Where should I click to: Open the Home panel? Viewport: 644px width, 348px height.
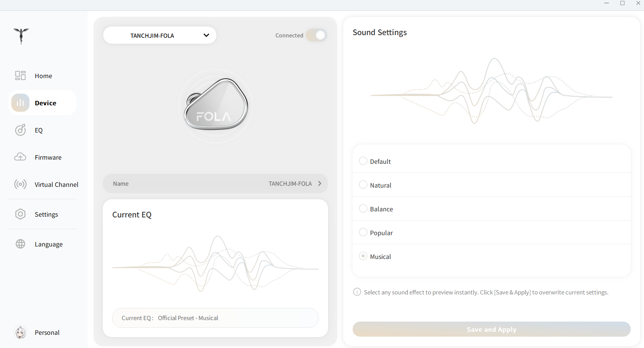(x=43, y=75)
